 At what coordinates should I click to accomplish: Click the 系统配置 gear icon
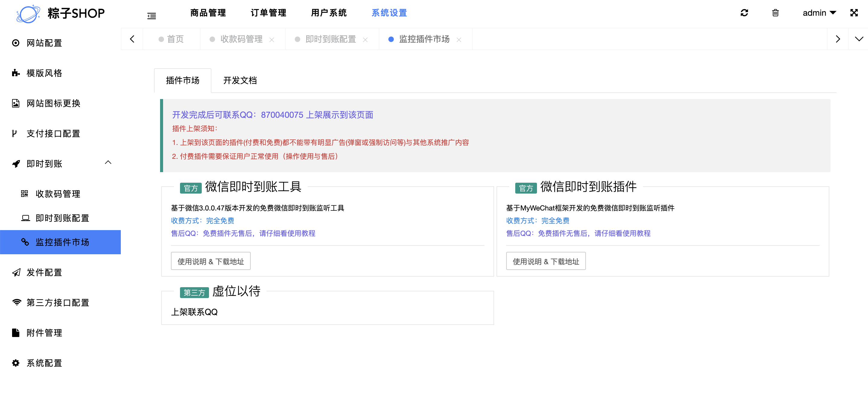[15, 363]
